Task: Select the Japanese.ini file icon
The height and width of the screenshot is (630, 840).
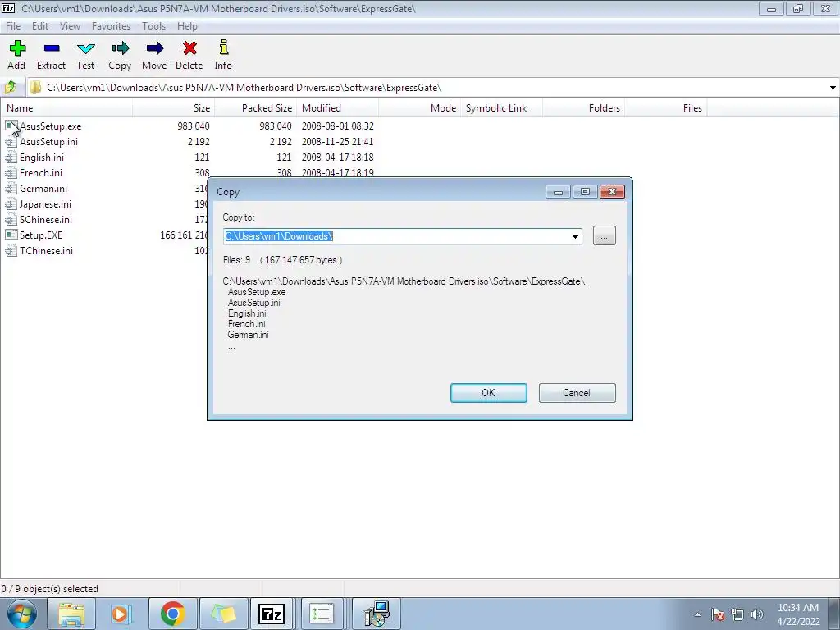Action: pyautogui.click(x=11, y=204)
